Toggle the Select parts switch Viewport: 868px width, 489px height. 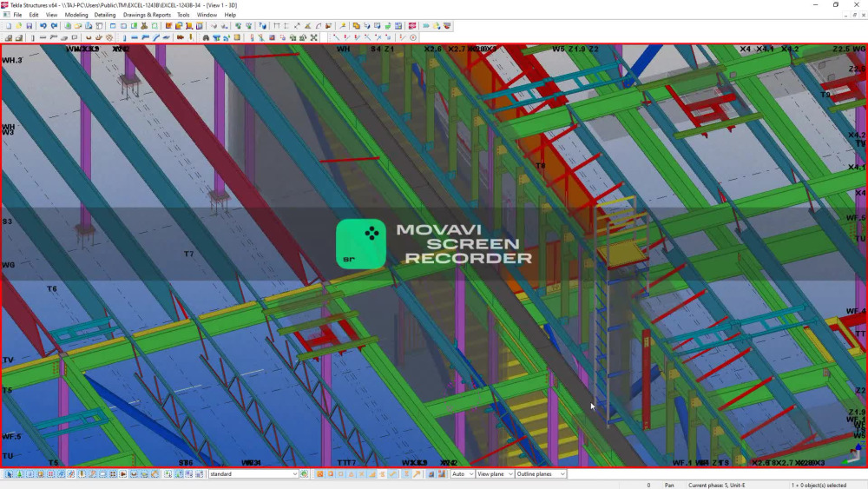point(30,474)
